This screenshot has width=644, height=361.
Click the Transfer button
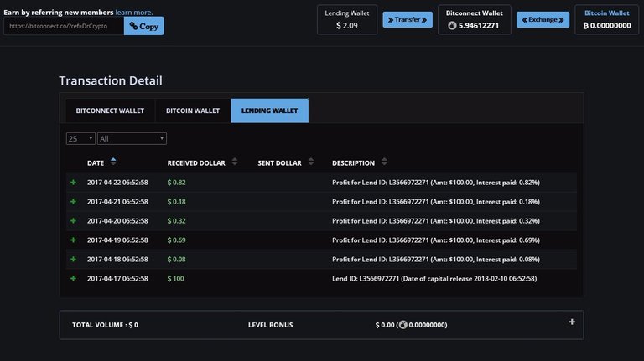coord(408,19)
